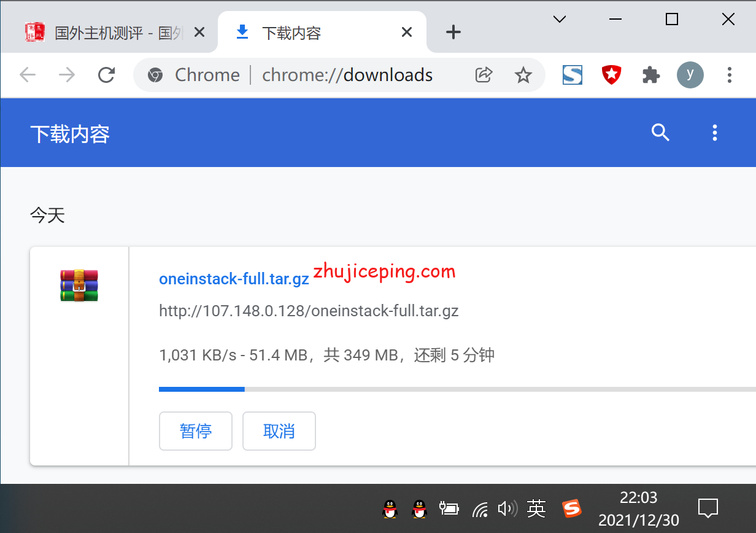Share the current page
The width and height of the screenshot is (756, 533).
click(x=484, y=74)
